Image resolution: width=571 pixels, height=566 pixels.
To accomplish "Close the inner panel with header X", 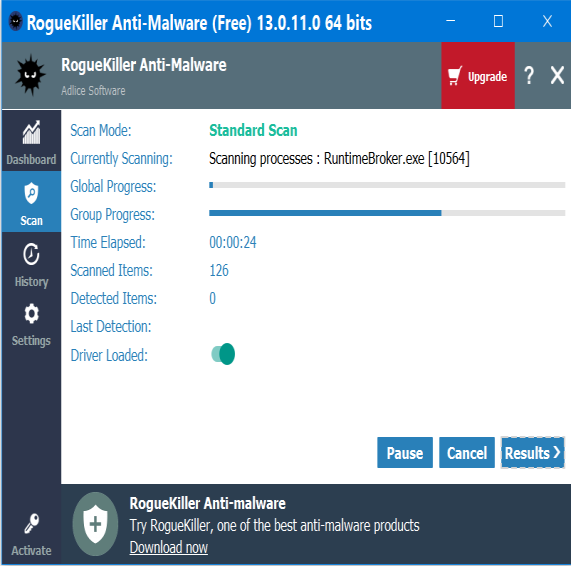I will pyautogui.click(x=557, y=75).
